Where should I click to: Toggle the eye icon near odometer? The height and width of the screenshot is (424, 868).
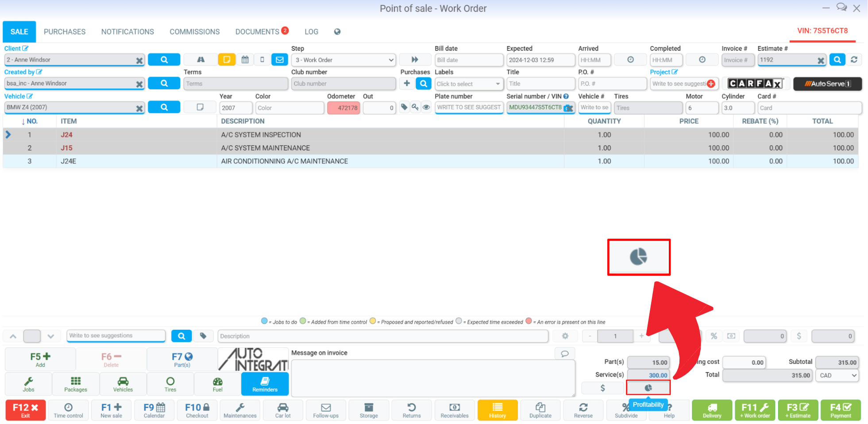426,107
